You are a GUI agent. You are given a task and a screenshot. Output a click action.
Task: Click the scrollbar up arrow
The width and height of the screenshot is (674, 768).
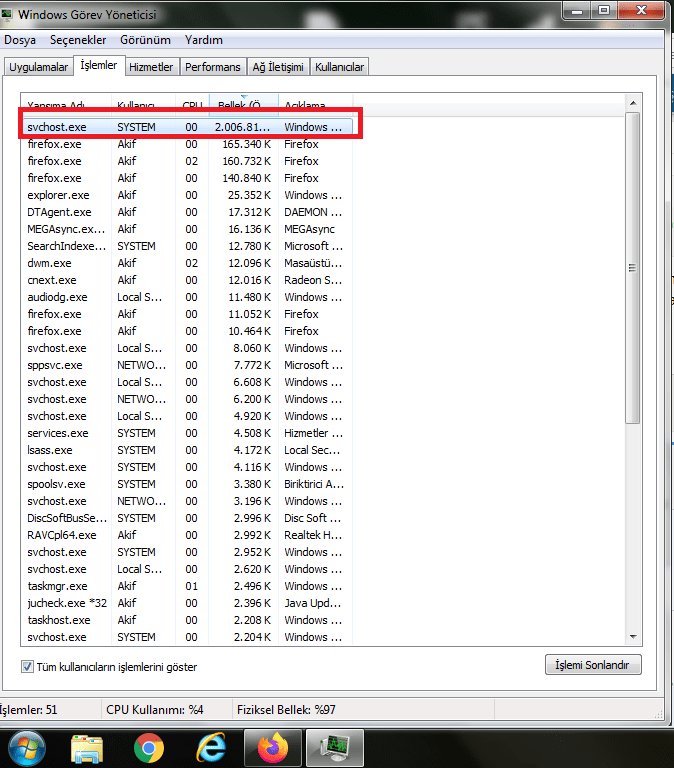[x=633, y=103]
